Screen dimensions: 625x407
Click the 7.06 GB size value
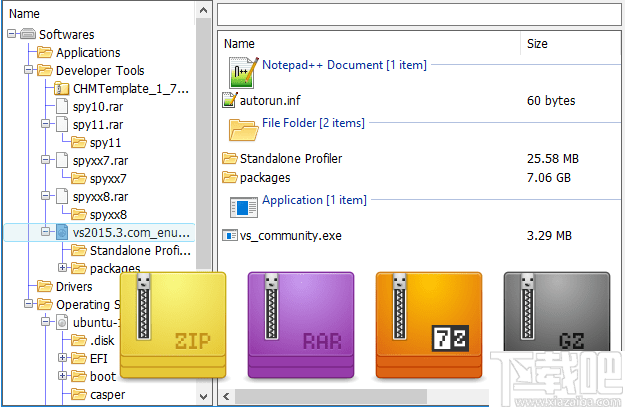pos(549,177)
